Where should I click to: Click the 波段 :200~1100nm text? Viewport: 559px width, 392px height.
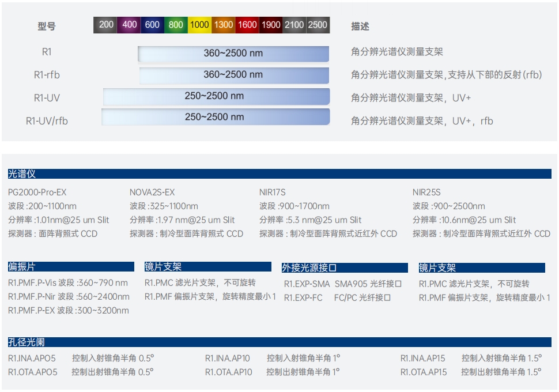tap(42, 206)
